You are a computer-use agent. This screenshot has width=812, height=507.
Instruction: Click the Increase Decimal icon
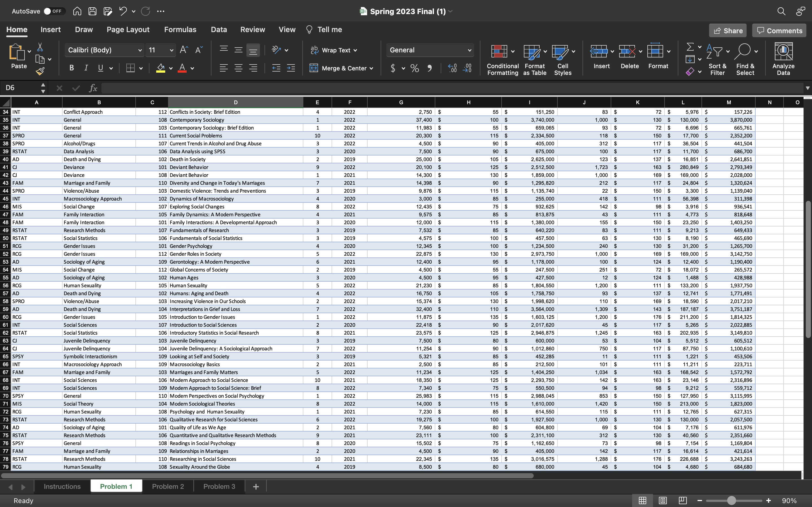coord(452,68)
